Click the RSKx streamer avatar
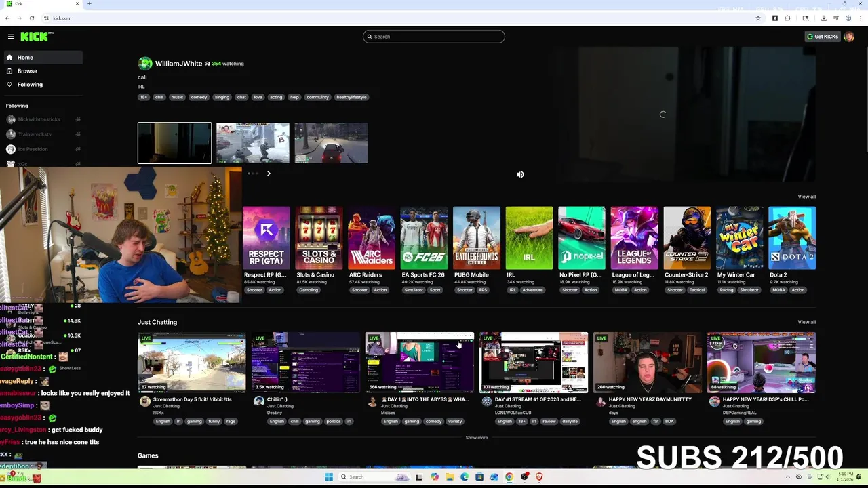The width and height of the screenshot is (868, 488). pyautogui.click(x=144, y=401)
